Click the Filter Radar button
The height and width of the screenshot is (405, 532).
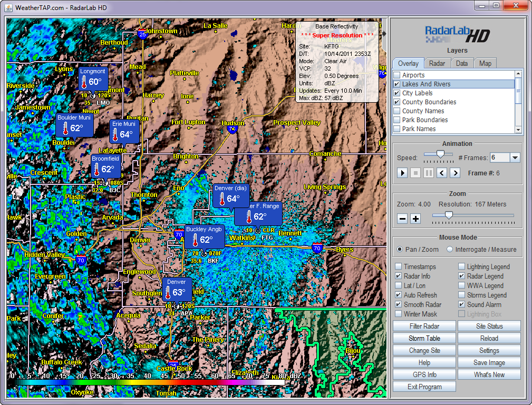[x=424, y=327]
